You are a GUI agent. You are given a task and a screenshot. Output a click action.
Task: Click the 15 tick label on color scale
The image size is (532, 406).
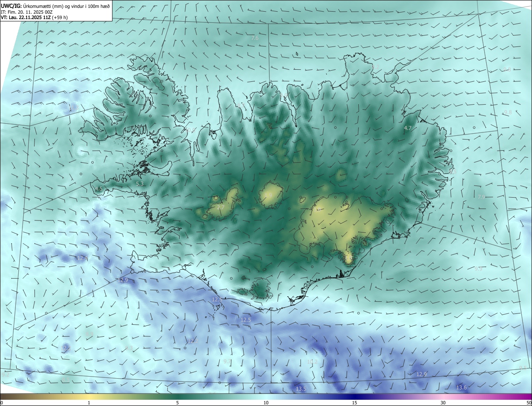[x=355, y=403]
